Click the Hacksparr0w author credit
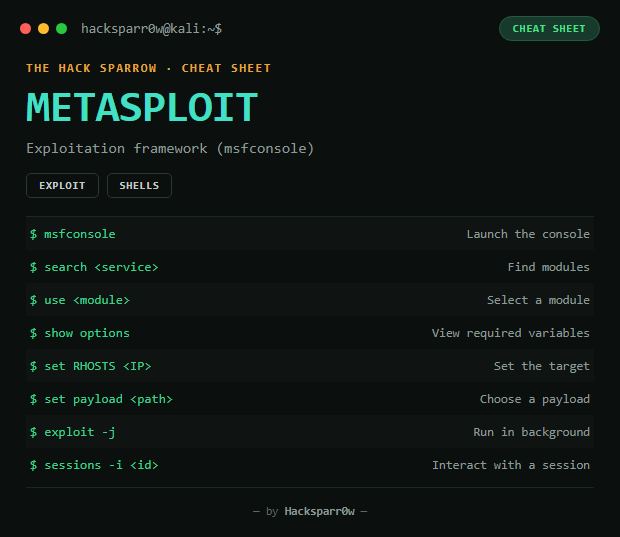The image size is (620, 537). pos(319,511)
